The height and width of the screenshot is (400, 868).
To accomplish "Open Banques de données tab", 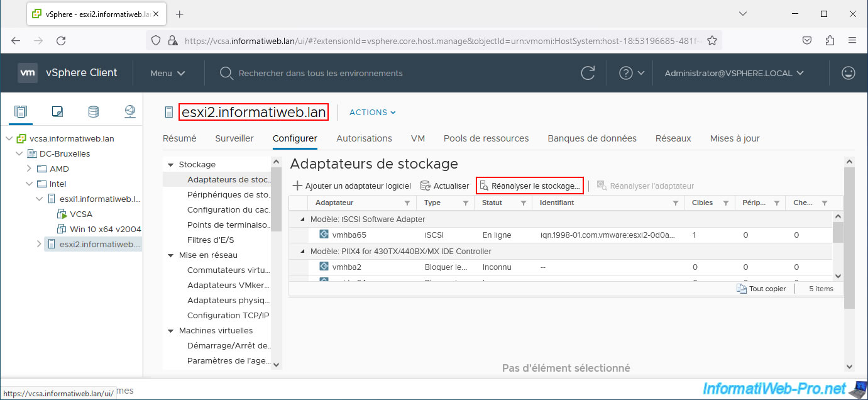I will 592,138.
